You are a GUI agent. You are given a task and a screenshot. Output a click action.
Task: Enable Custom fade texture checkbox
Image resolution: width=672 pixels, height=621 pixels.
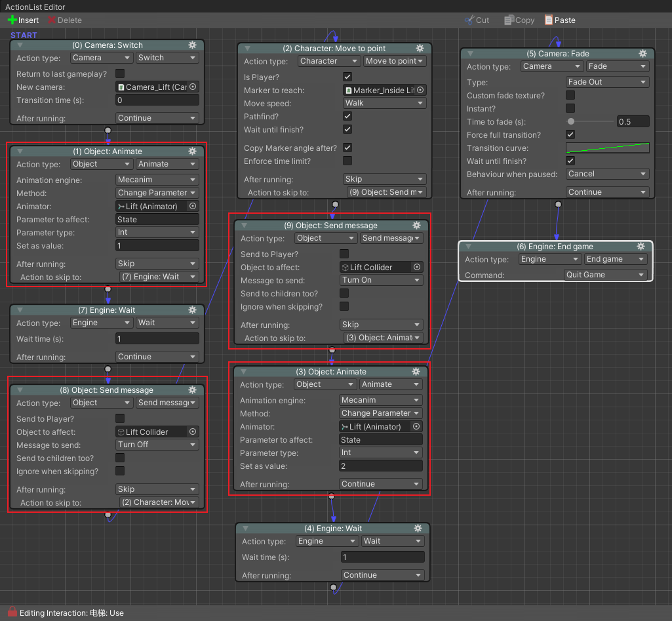[570, 95]
